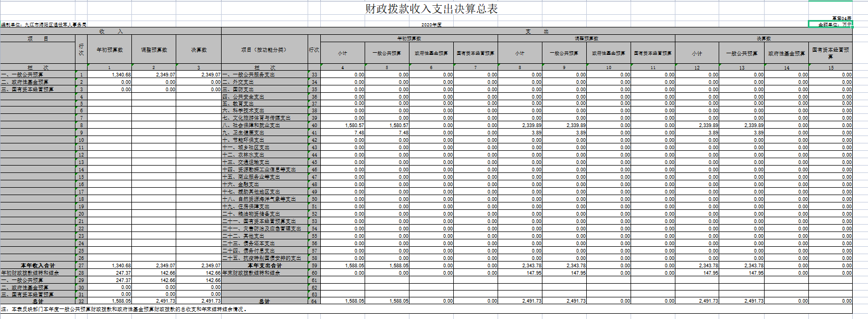Select the 收入 section header
868x319 pixels.
coord(111,31)
